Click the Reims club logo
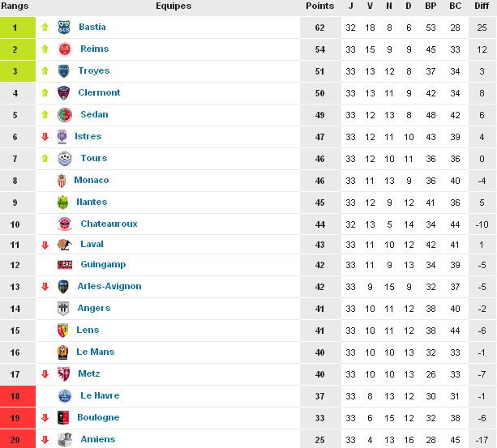The width and height of the screenshot is (497, 448). coord(64,49)
